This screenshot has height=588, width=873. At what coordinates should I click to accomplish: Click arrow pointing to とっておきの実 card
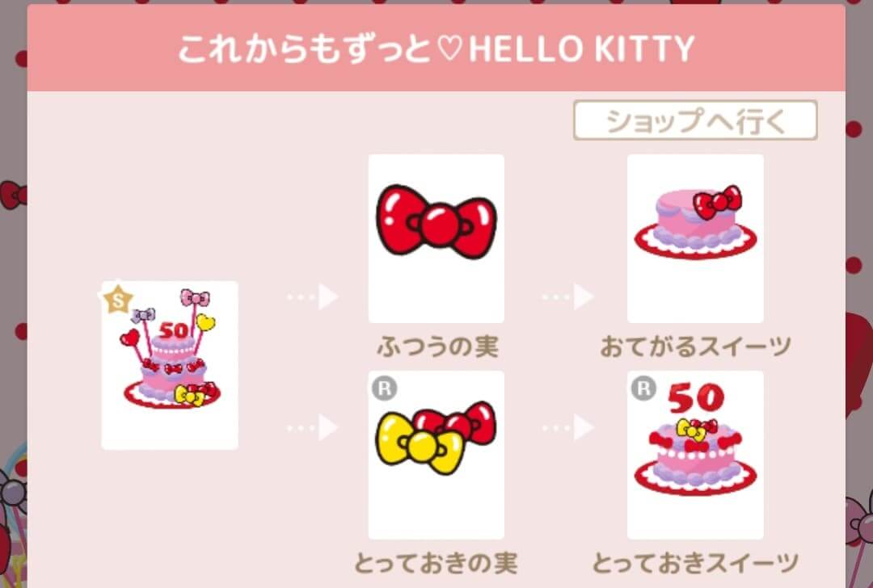pyautogui.click(x=314, y=428)
